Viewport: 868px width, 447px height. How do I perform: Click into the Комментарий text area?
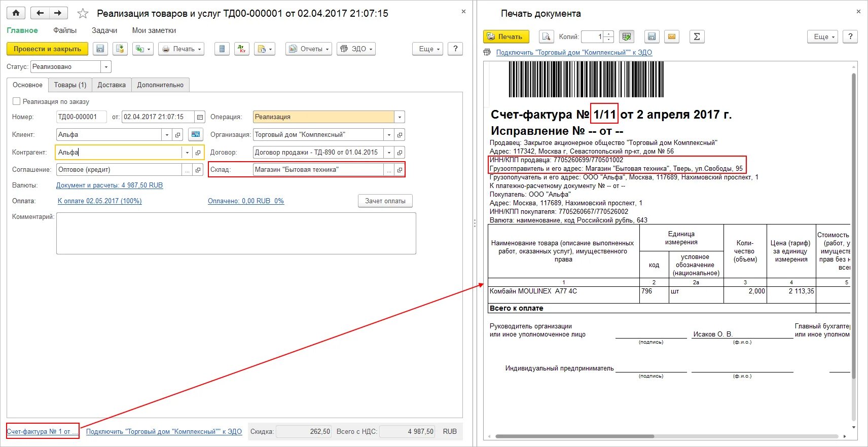pos(236,233)
